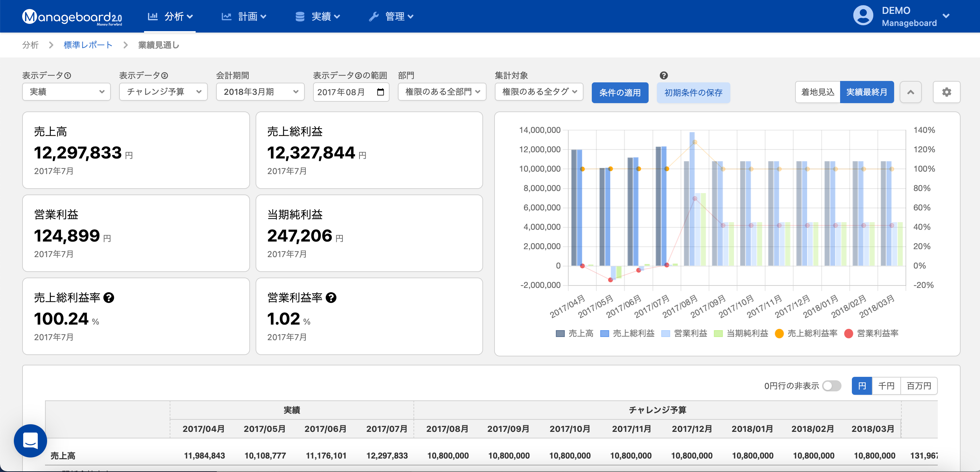Collapse filter panel with up chevron
This screenshot has height=472, width=980.
point(910,92)
